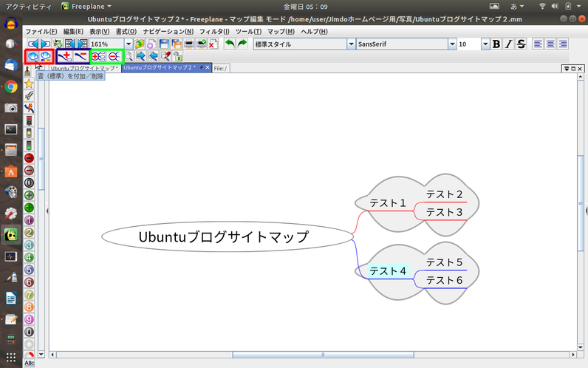The image size is (588, 368).
Task: Click the find next arrow icon
Action: pos(140,57)
